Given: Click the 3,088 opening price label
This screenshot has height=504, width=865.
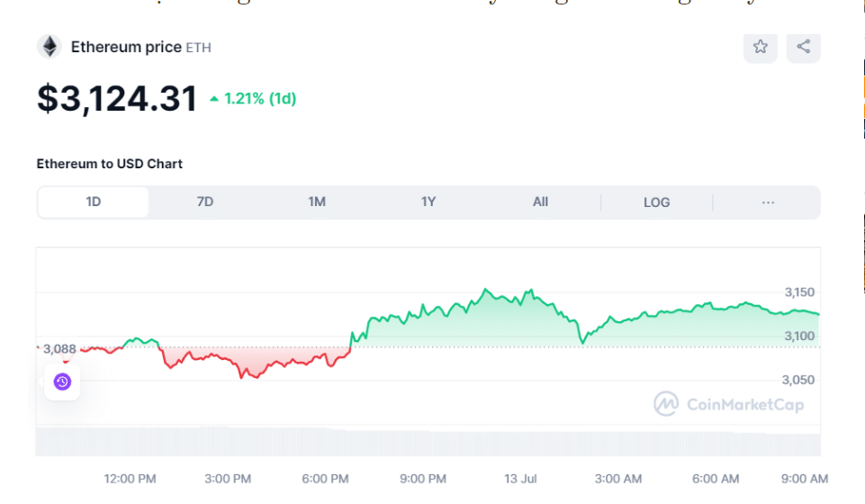Looking at the screenshot, I should pyautogui.click(x=59, y=349).
